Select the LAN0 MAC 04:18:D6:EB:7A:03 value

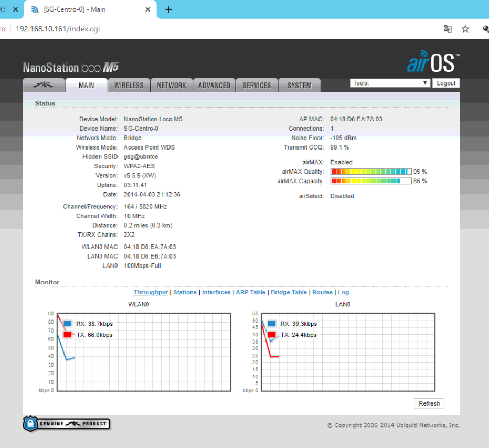tap(150, 257)
